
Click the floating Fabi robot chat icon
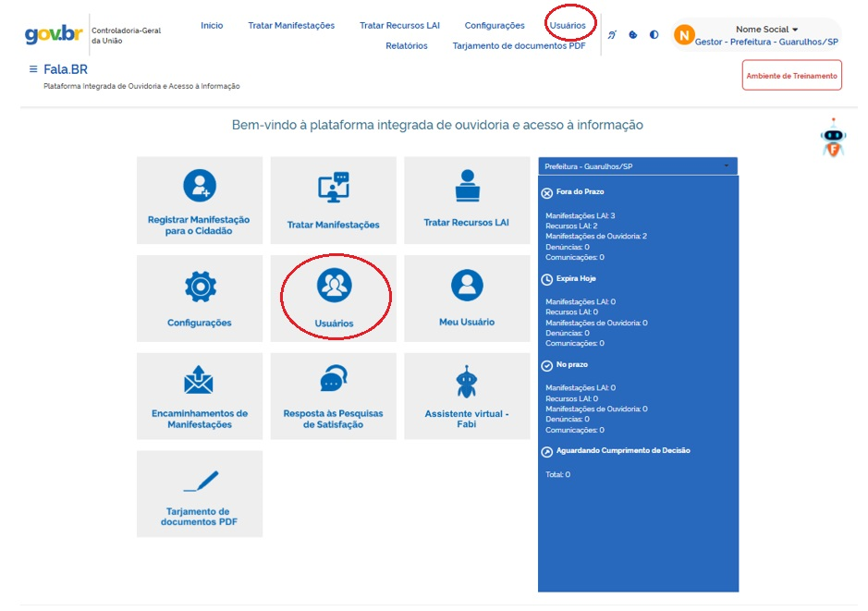point(833,138)
